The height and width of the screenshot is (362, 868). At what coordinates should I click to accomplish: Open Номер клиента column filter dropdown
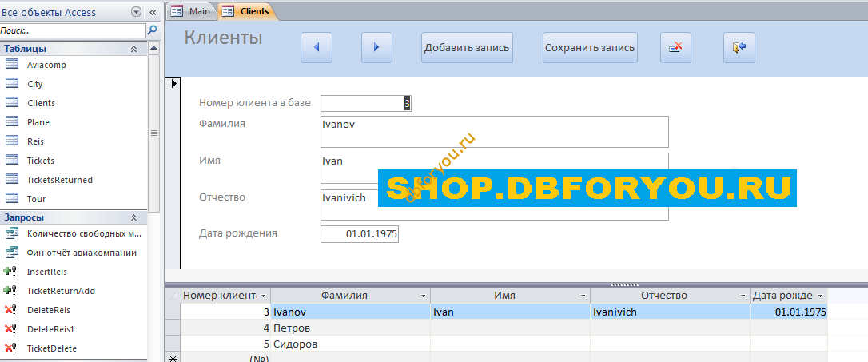click(x=264, y=296)
